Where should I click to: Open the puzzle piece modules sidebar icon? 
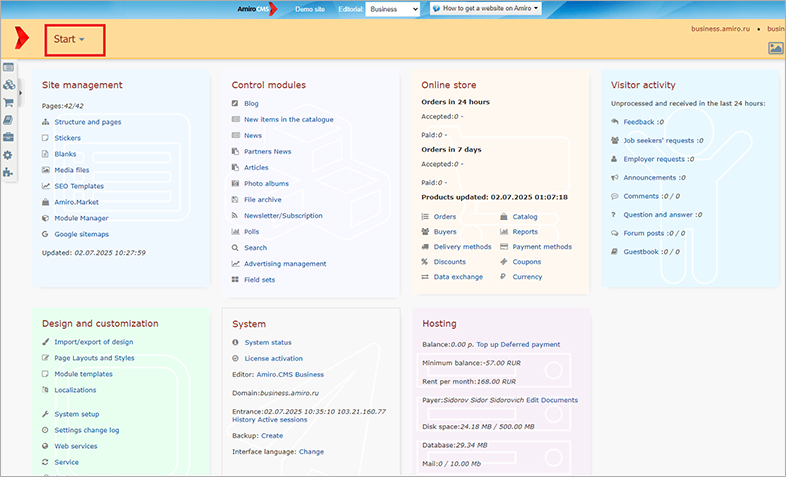(9, 172)
